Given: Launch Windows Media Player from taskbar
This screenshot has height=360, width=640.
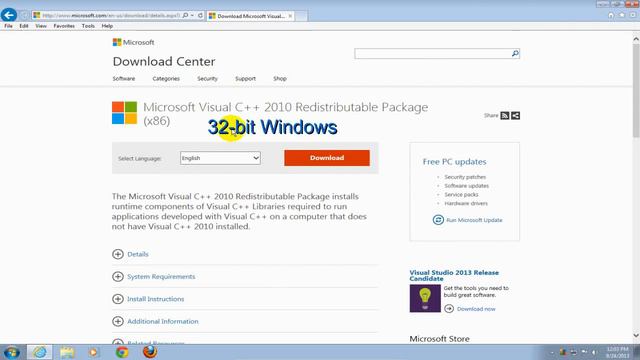Looking at the screenshot, I should 93,352.
